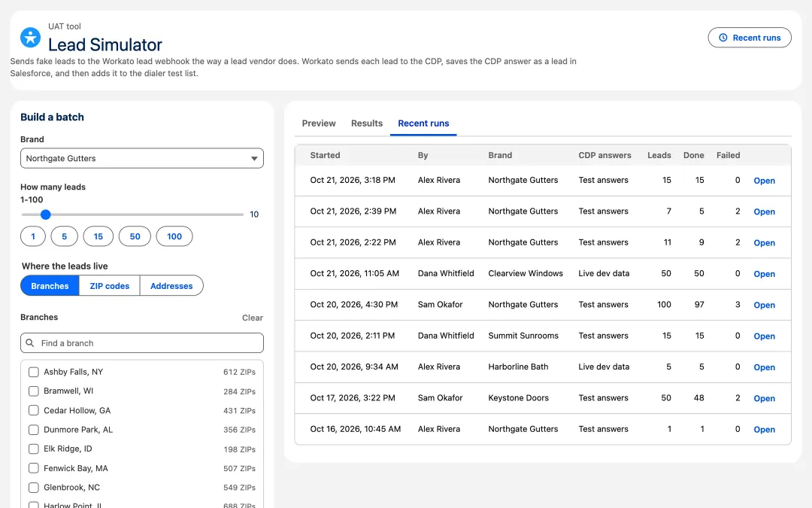Click the Brand column header in the runs table

(500, 155)
